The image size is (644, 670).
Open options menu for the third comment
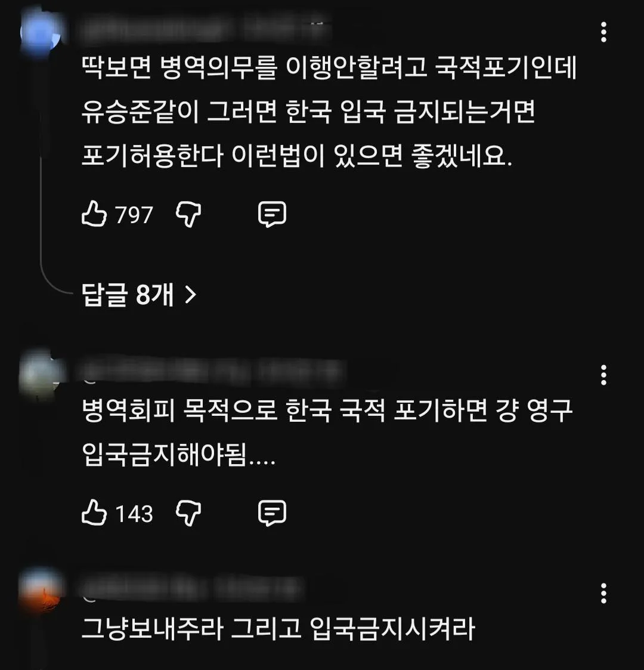603,593
